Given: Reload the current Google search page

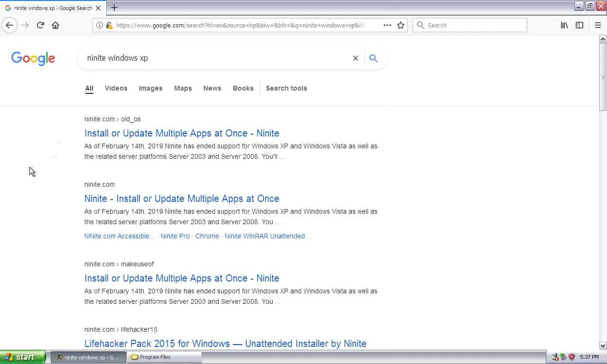Looking at the screenshot, I should (40, 25).
